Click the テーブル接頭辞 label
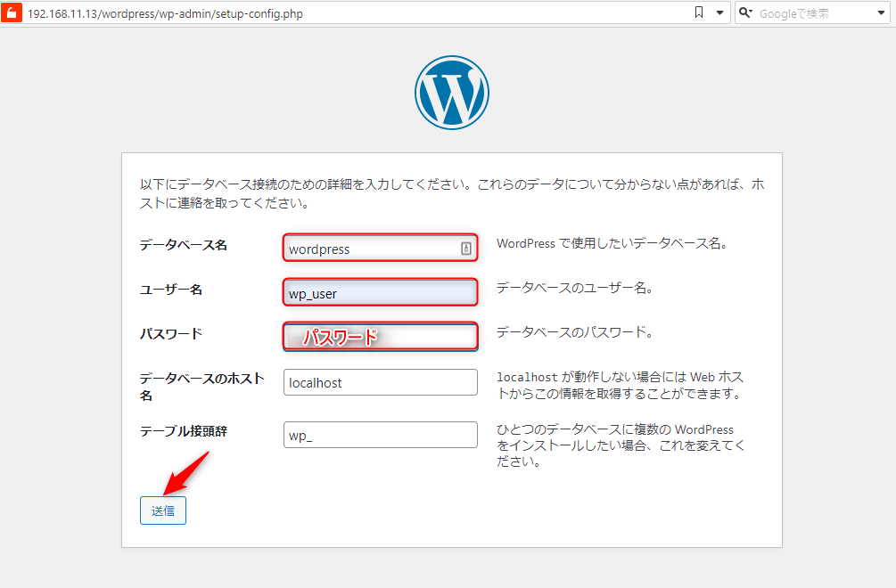Image resolution: width=896 pixels, height=588 pixels. coord(183,431)
